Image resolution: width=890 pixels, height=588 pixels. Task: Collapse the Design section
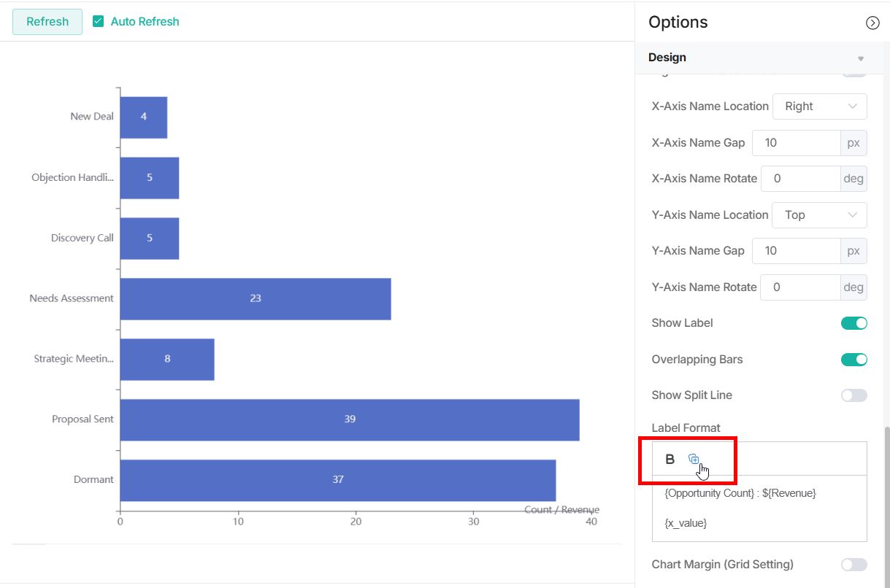(x=862, y=57)
